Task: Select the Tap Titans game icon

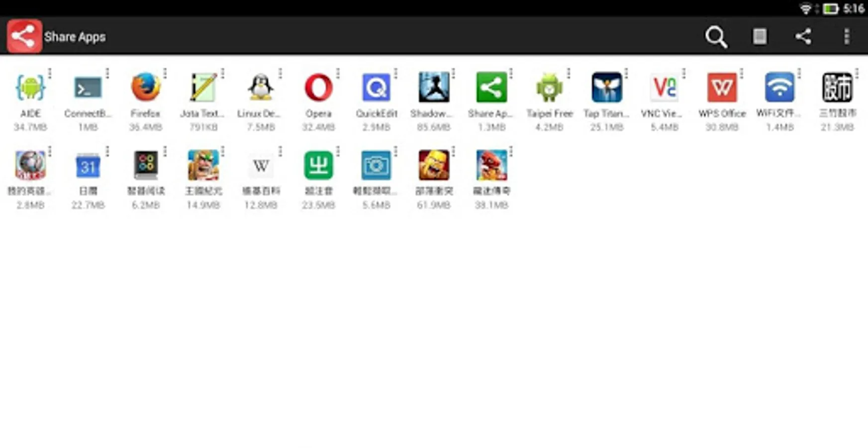Action: [x=607, y=88]
